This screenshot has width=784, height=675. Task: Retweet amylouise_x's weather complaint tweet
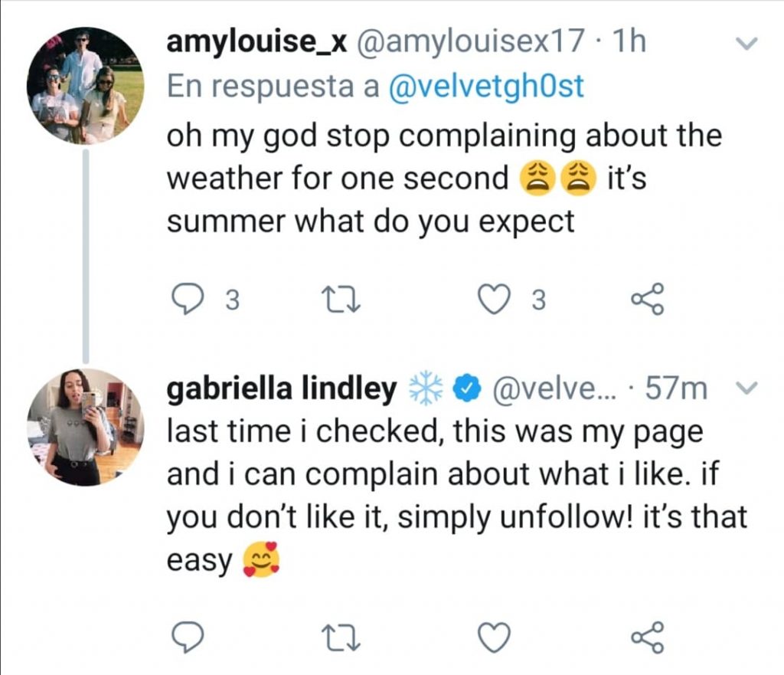tap(340, 300)
